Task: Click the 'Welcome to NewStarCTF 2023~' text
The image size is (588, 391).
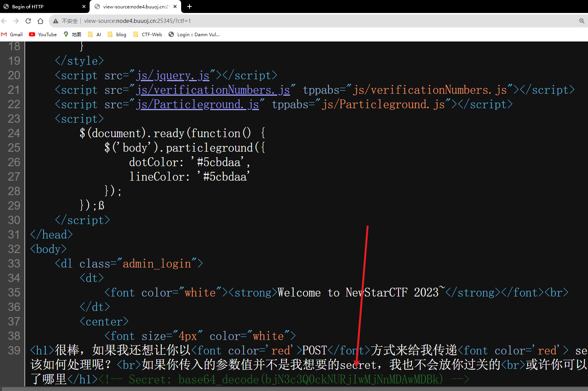Action: point(361,292)
